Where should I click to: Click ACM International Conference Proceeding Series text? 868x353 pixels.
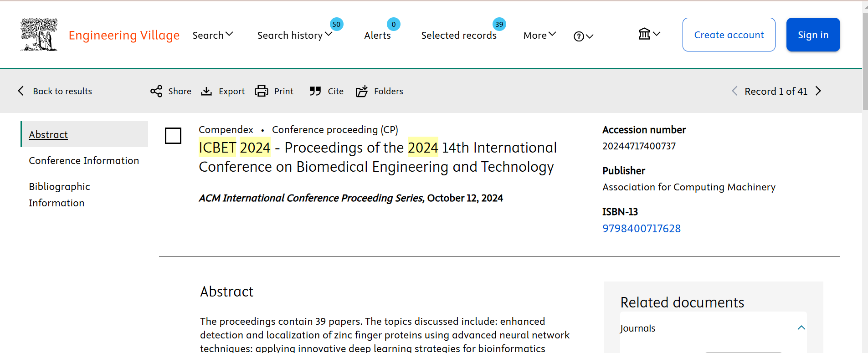pos(311,198)
